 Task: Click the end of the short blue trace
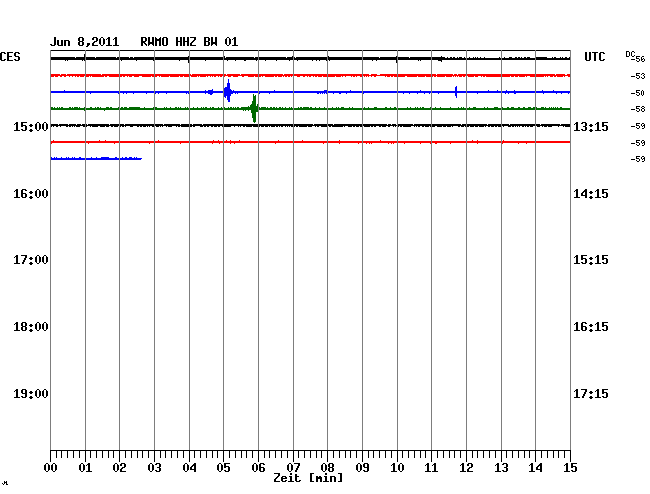(141, 158)
